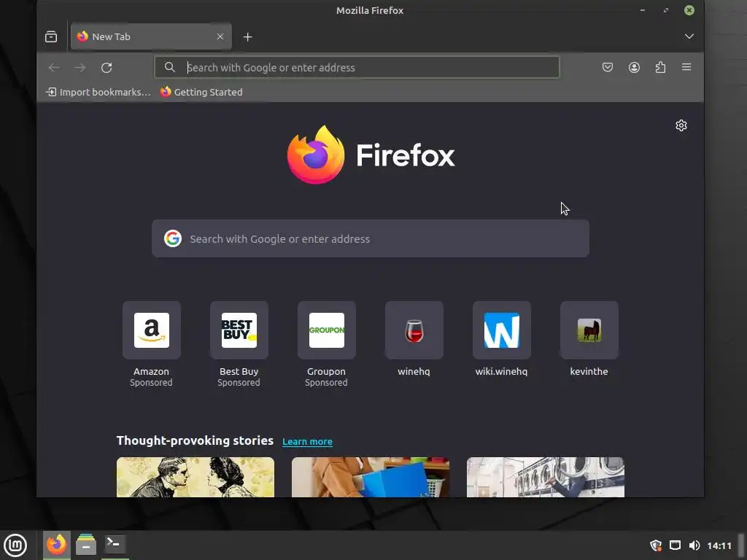Open the story with blue box image
Viewport: 747px width, 560px height.
[x=371, y=477]
